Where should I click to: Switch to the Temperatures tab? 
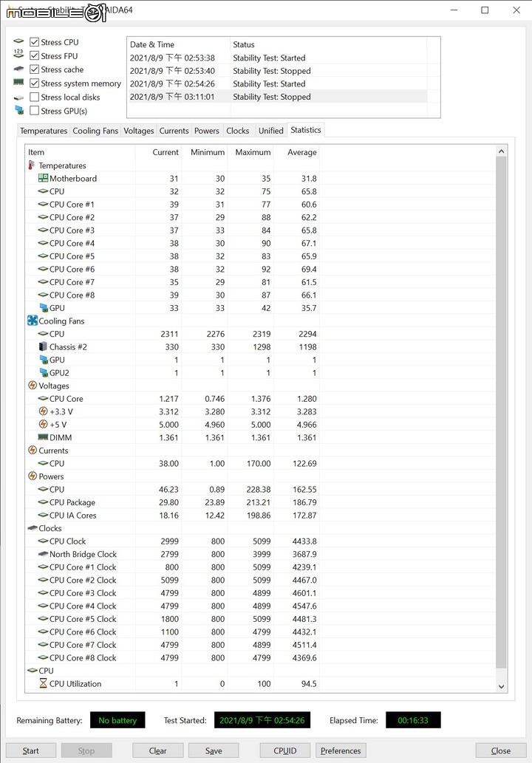point(44,131)
